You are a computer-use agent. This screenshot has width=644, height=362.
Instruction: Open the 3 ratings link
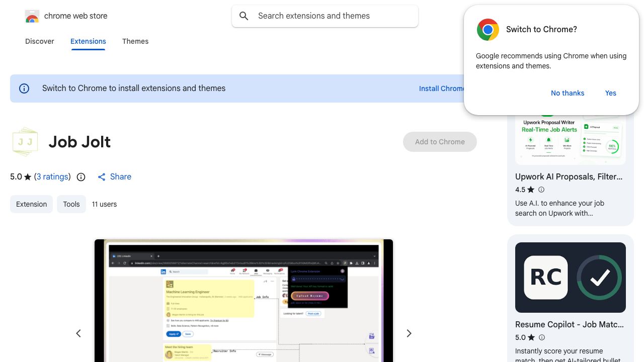point(52,177)
